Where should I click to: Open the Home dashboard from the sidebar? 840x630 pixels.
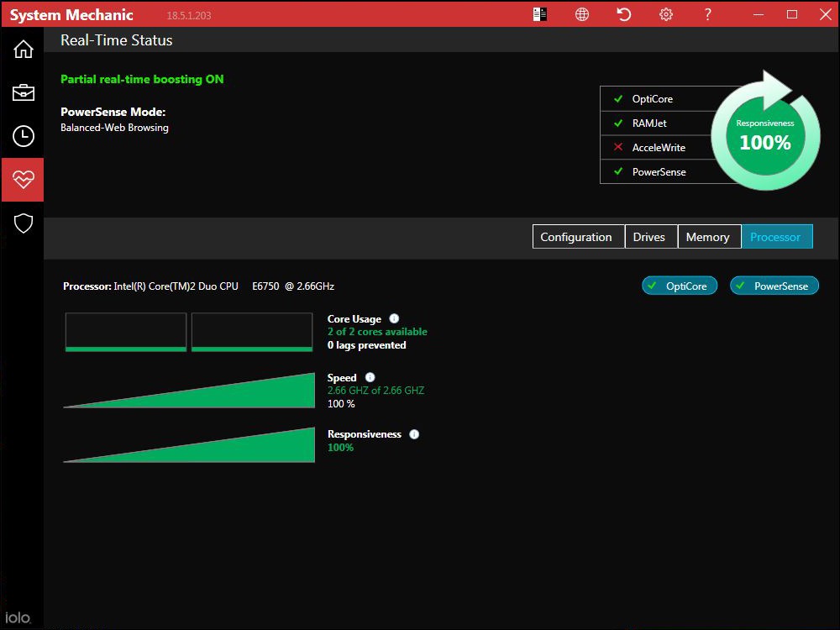pos(23,49)
